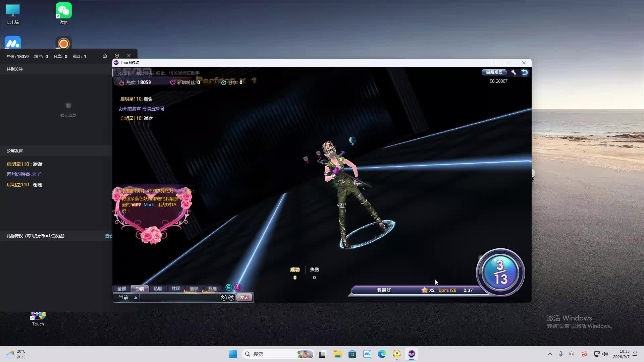Image resolution: width=644 pixels, height=362 pixels.
Task: Switch to the 全部 chat tab
Action: point(122,289)
